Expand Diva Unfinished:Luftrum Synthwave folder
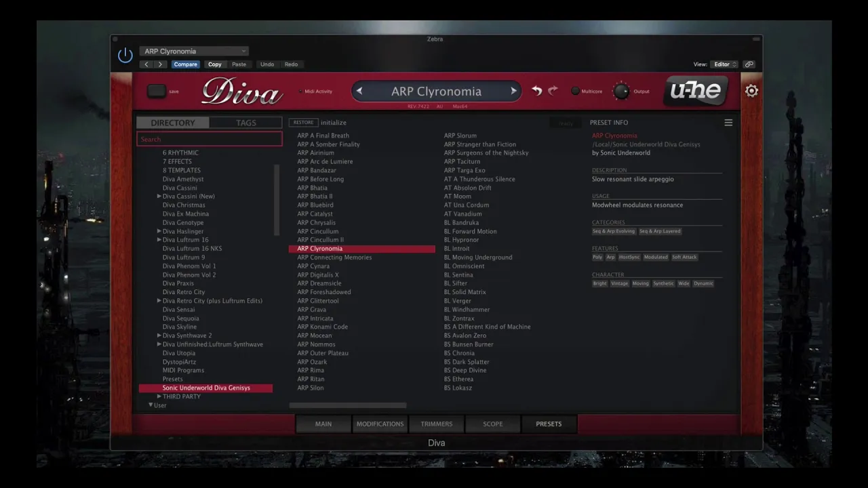The width and height of the screenshot is (868, 488). (159, 344)
